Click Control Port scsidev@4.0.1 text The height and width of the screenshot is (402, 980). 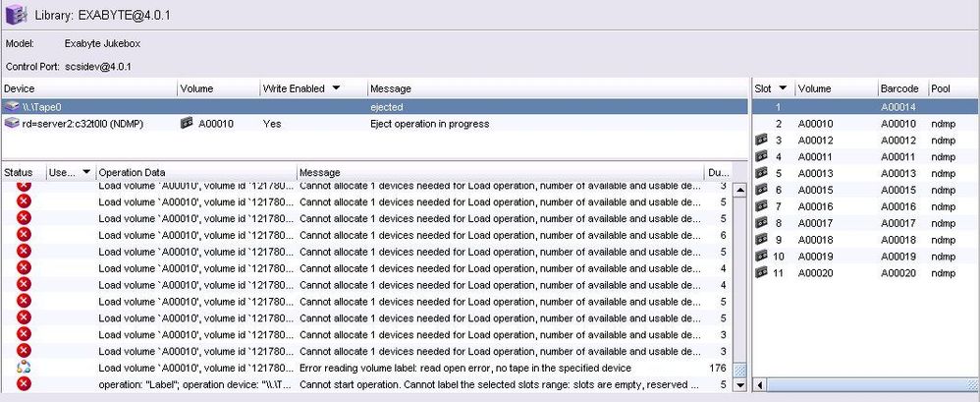tap(97, 66)
